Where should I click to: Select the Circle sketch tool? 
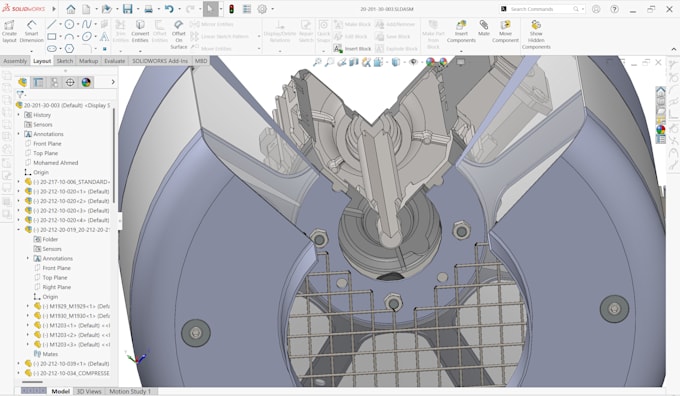coord(69,24)
